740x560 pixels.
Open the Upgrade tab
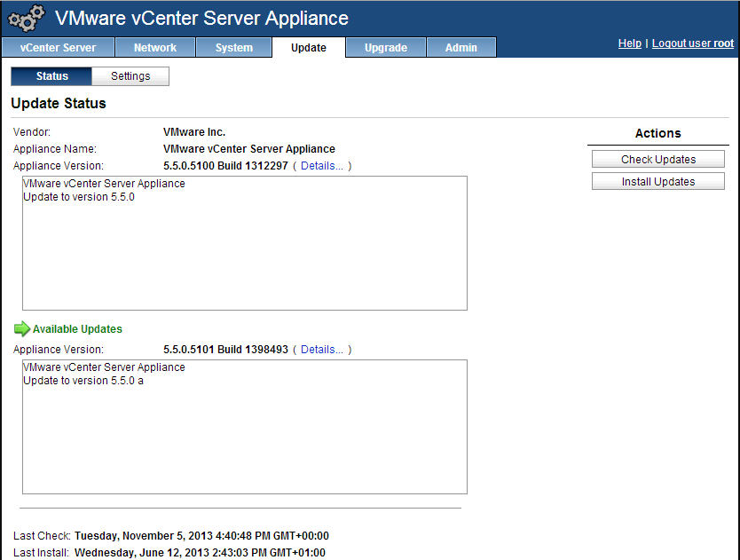[386, 48]
